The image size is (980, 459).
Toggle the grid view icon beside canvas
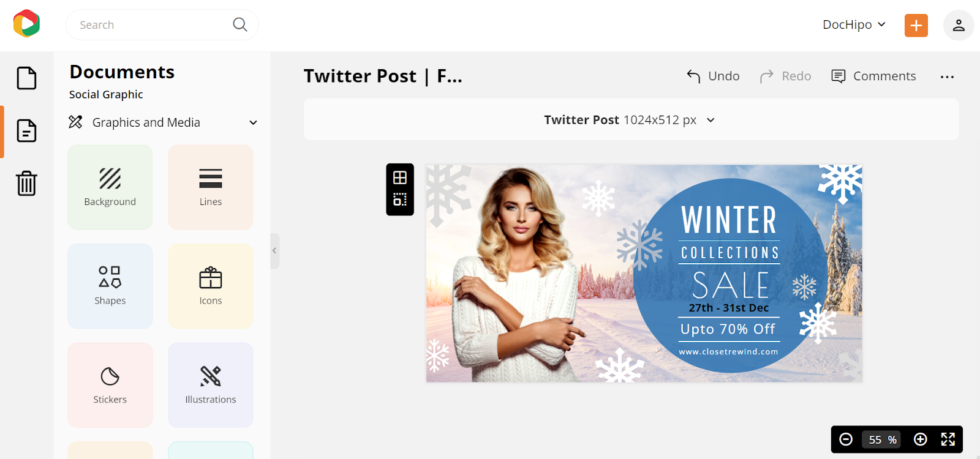click(x=400, y=177)
